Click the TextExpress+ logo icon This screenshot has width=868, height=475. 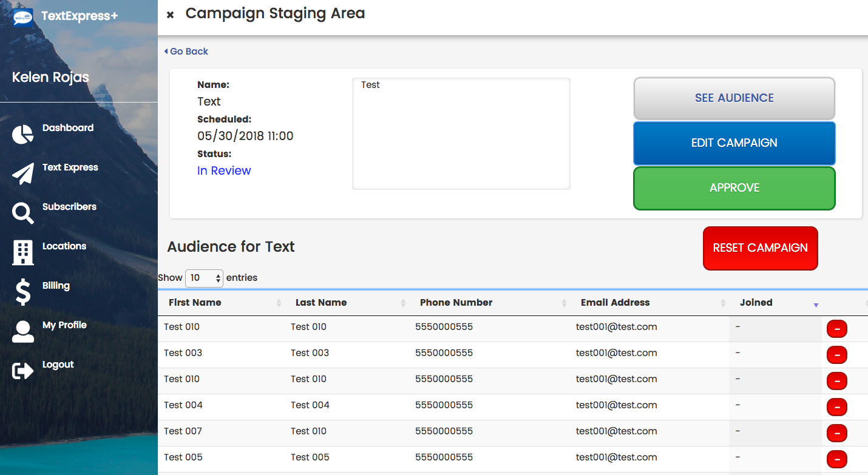pyautogui.click(x=23, y=17)
